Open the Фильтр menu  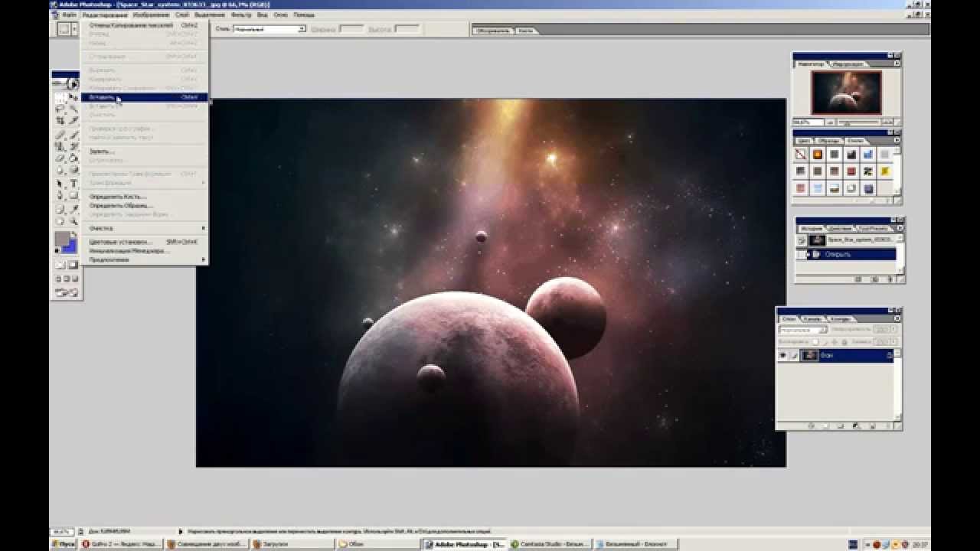pos(241,15)
